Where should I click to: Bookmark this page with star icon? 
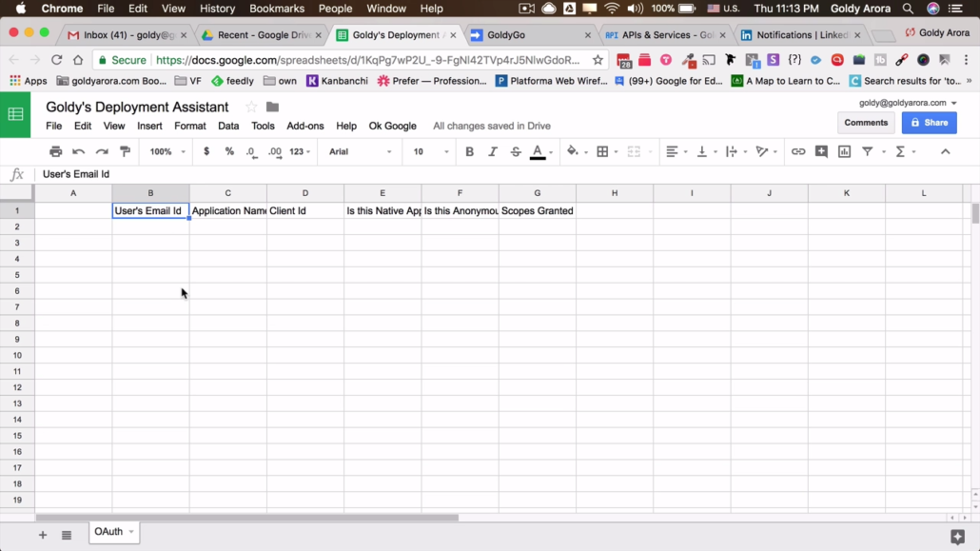[x=598, y=60]
